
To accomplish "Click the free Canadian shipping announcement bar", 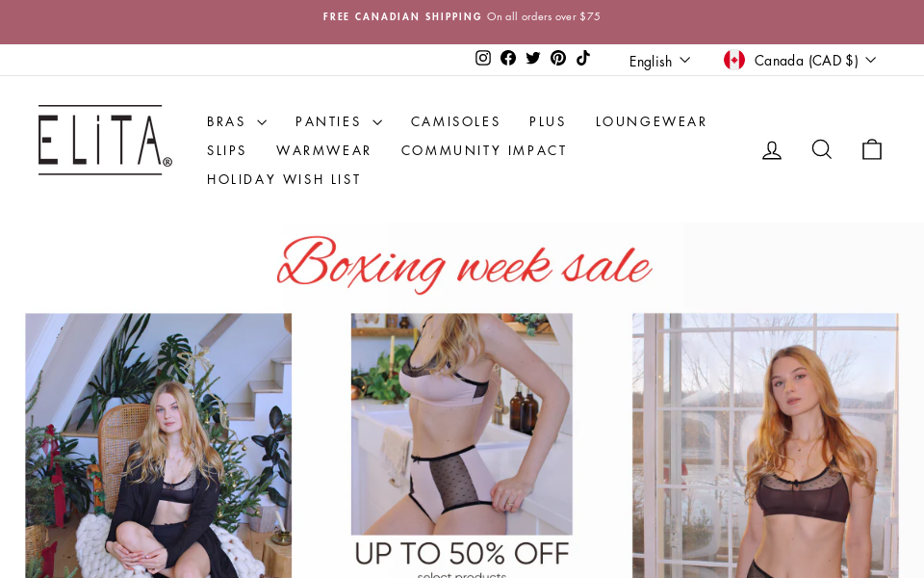I will click(462, 16).
